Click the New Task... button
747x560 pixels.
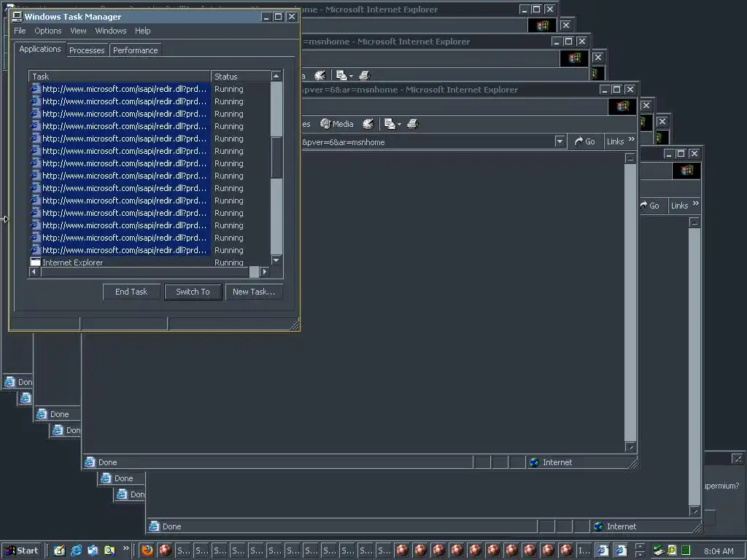point(253,292)
